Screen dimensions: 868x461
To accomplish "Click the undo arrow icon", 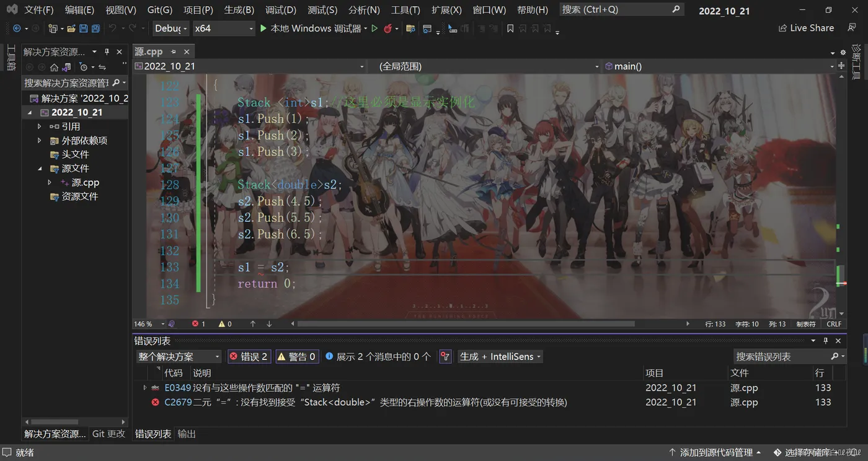I will point(112,29).
